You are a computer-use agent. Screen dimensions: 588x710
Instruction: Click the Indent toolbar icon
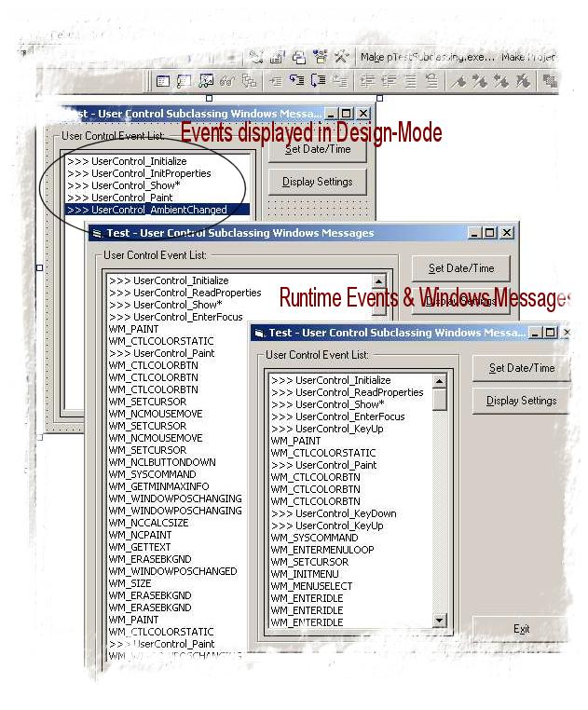click(367, 81)
